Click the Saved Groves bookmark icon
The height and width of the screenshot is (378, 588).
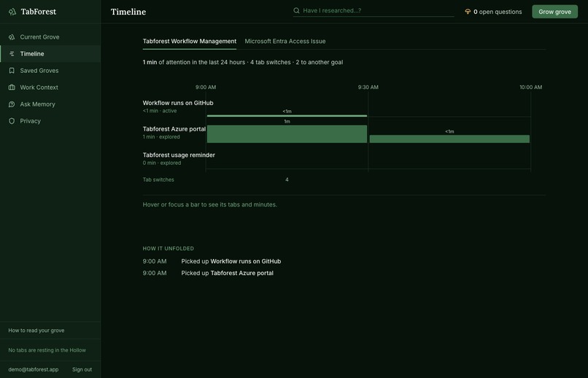(12, 71)
